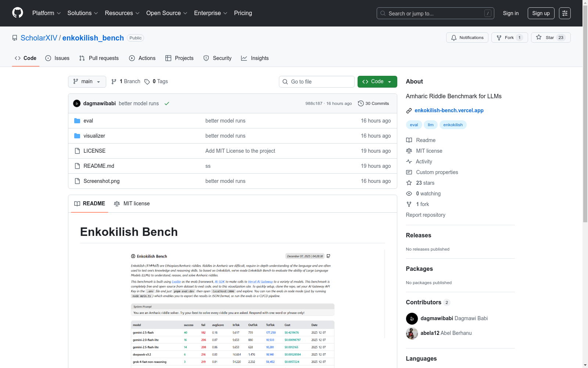This screenshot has height=368, width=588.
Task: Click the star icon beside 23 stars
Action: pos(409,183)
